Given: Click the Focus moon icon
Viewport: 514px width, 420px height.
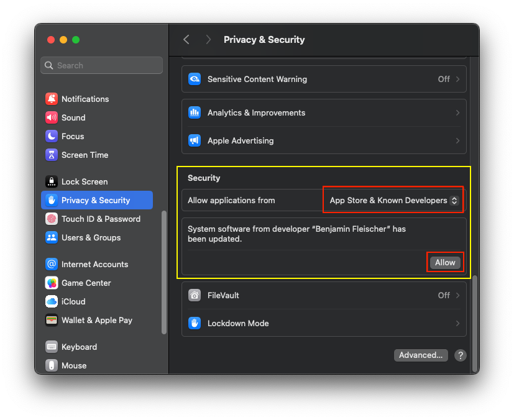Looking at the screenshot, I should point(52,136).
